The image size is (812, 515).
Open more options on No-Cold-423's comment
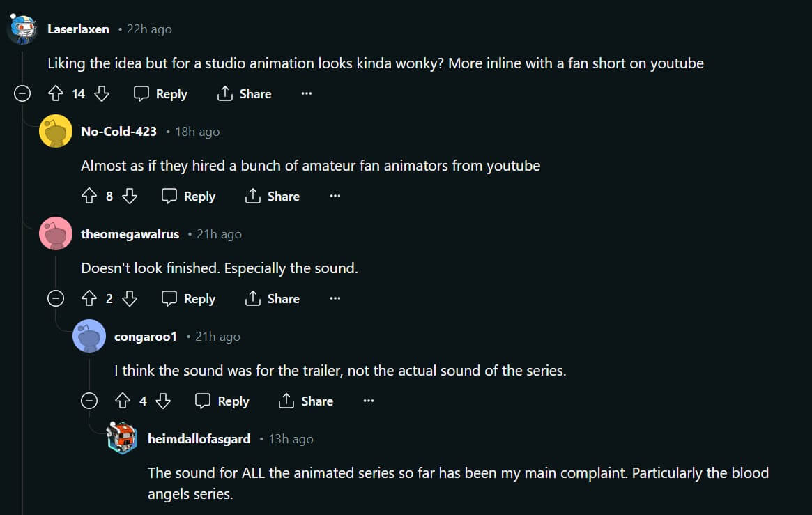click(x=335, y=197)
